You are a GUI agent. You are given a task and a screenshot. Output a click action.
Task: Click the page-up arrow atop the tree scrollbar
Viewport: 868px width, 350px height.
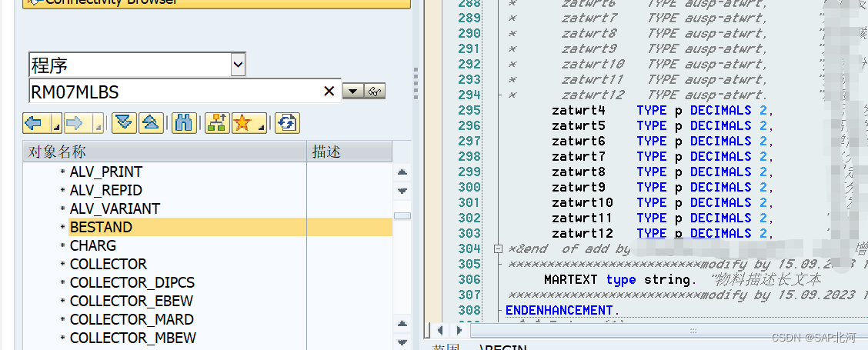point(402,172)
